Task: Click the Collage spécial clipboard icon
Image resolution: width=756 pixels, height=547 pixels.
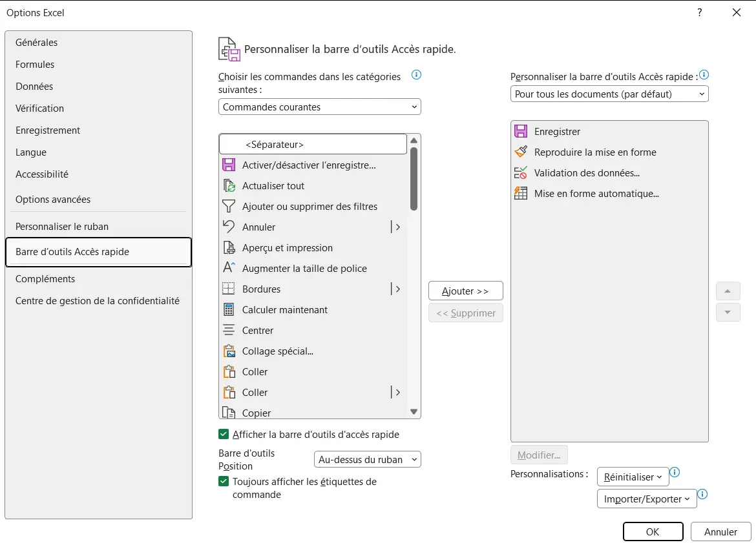Action: point(229,351)
